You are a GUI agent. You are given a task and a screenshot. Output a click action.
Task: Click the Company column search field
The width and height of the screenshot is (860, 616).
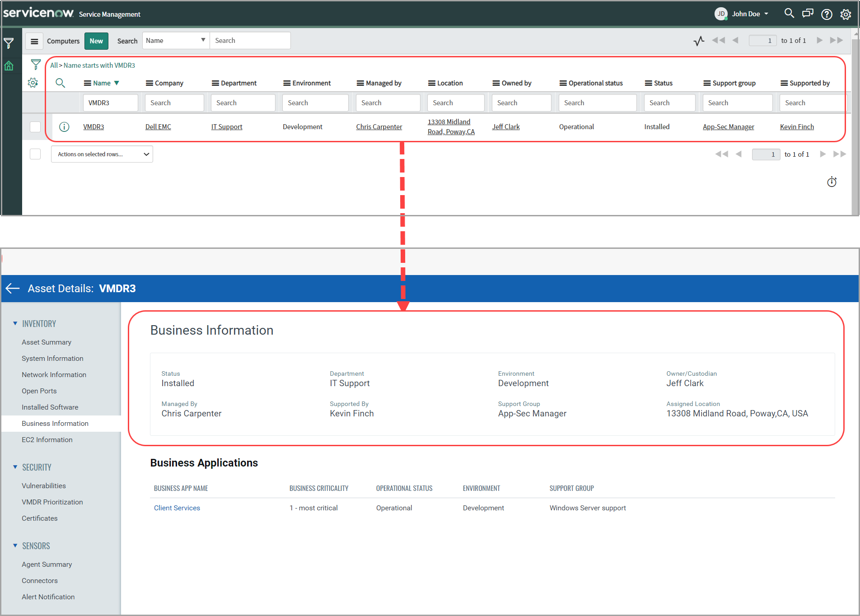(174, 103)
